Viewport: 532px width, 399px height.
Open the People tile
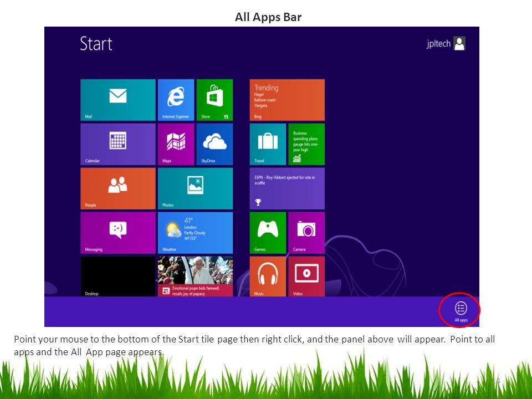click(x=117, y=188)
